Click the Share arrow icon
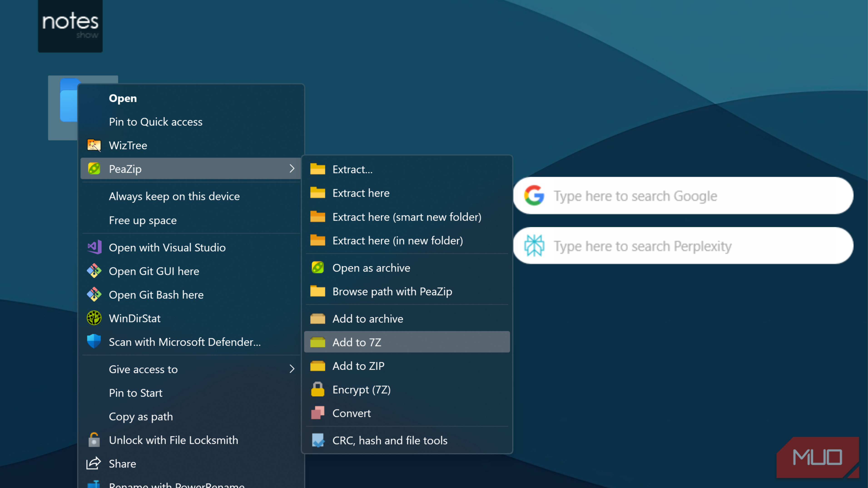Image resolution: width=868 pixels, height=488 pixels. [x=93, y=463]
